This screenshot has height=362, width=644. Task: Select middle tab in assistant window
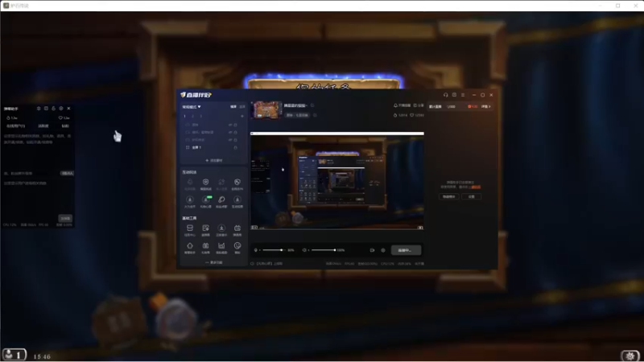pyautogui.click(x=43, y=126)
